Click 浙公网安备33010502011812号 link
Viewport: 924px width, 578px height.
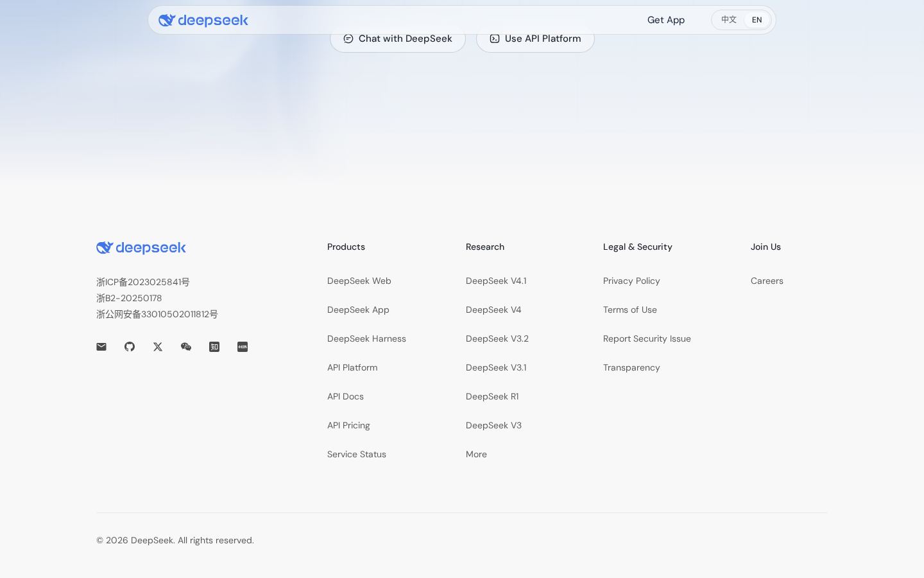click(157, 314)
